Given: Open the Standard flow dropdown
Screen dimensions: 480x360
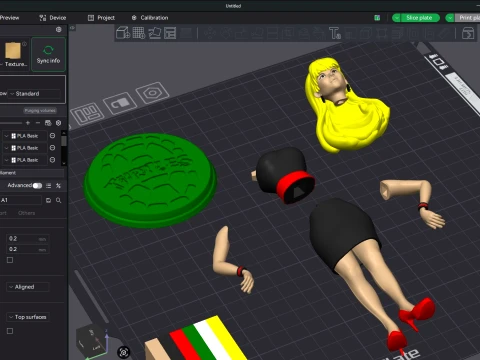Looking at the screenshot, I should [35, 94].
